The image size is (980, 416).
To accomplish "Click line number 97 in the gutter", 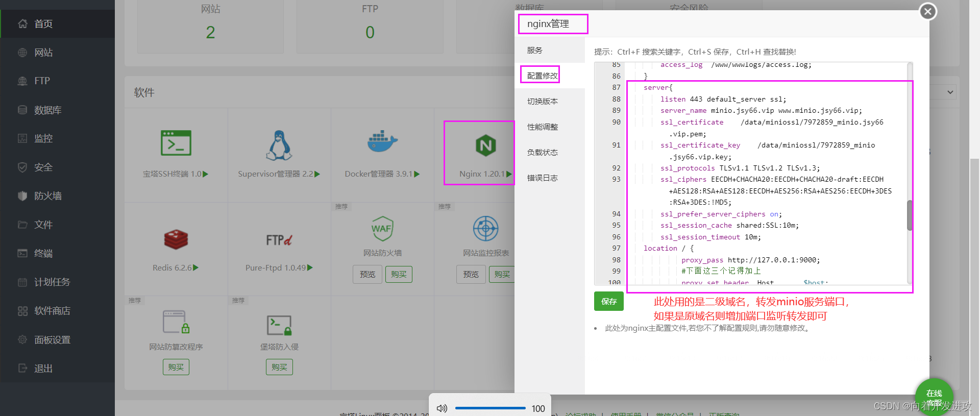I will click(x=616, y=248).
